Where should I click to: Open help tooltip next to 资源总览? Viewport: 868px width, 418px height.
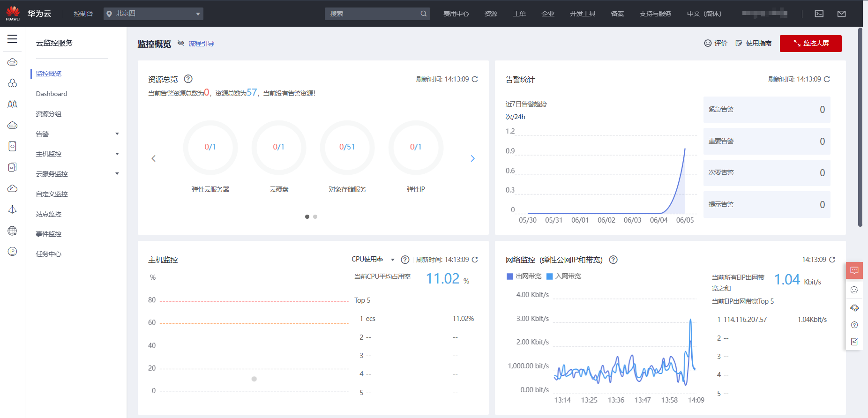click(188, 79)
